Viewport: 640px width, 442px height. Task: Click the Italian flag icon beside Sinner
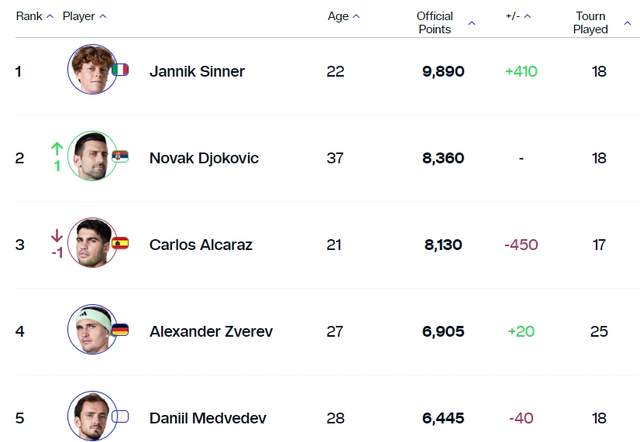click(120, 70)
